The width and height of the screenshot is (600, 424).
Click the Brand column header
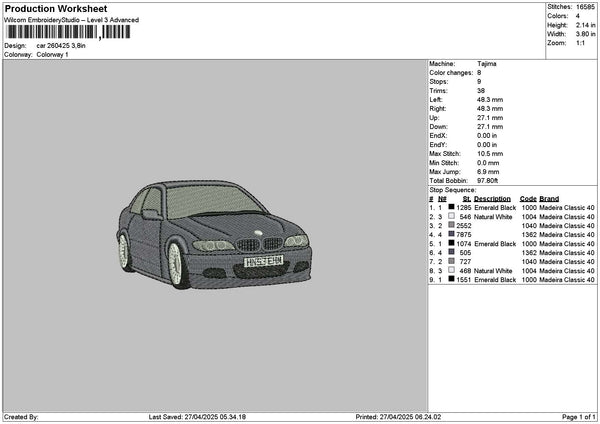coord(549,198)
